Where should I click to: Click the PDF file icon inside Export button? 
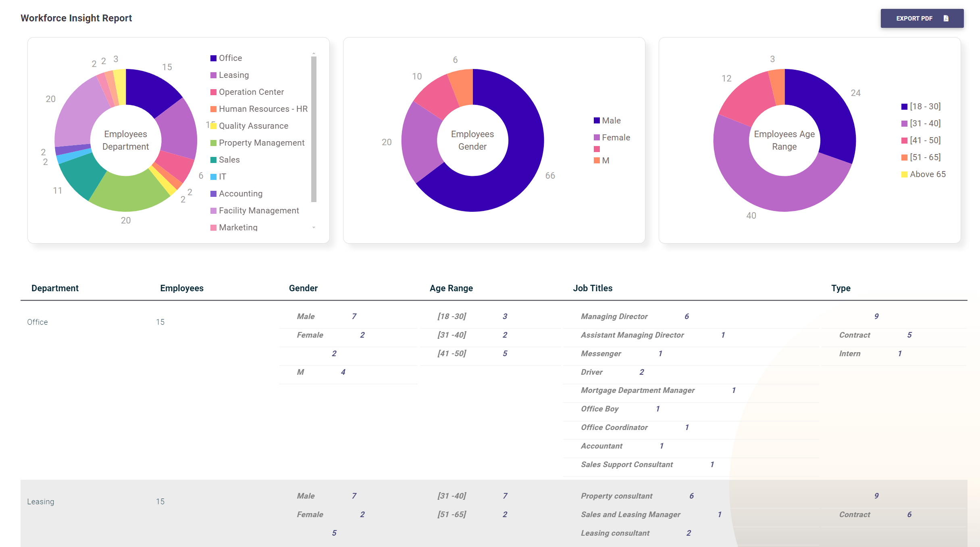click(x=947, y=18)
